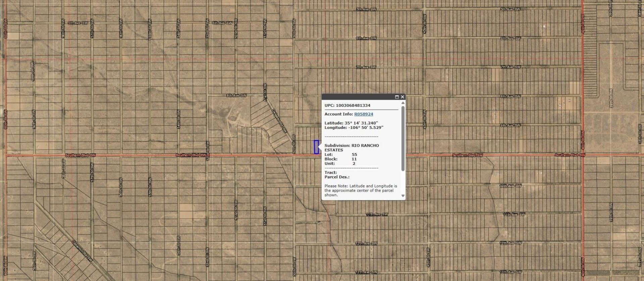Maximize the parcel info popup
This screenshot has width=644, height=281.
click(x=397, y=97)
